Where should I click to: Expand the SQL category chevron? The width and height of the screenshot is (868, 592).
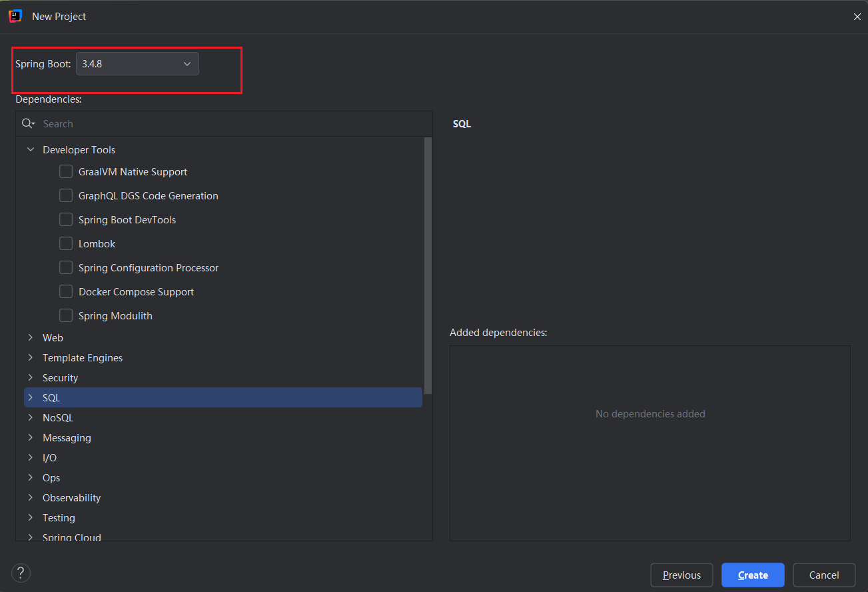[x=30, y=397]
